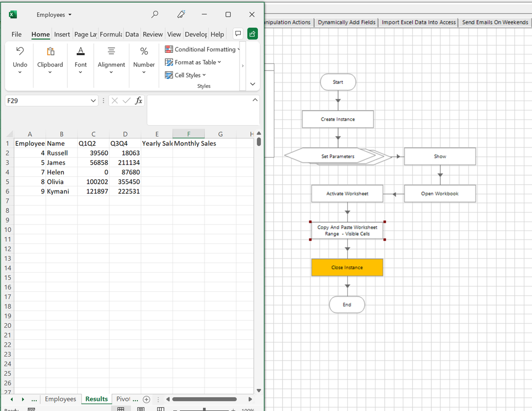Click the Share icon button
The width and height of the screenshot is (532, 411).
coord(252,34)
